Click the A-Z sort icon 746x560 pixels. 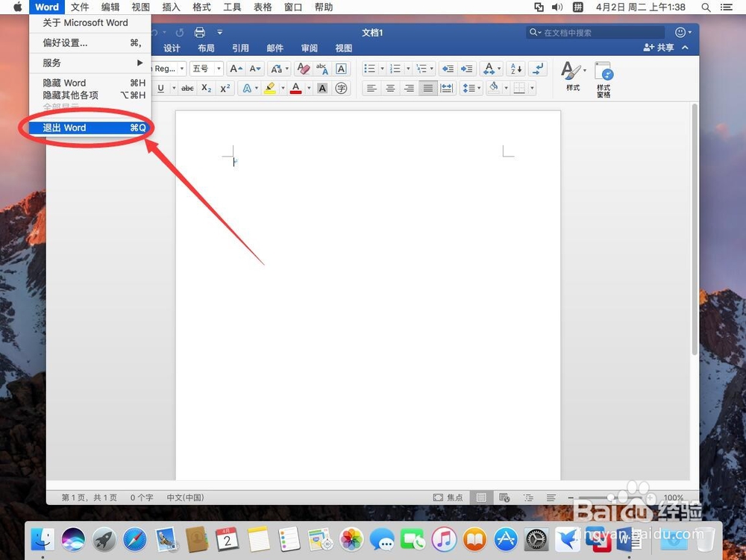[515, 69]
